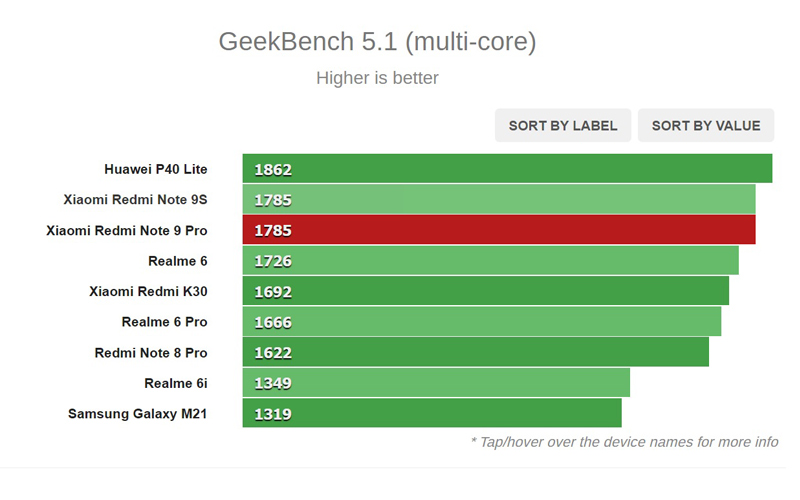Screen dimensions: 800x500
Task: Select the Redmi Note 9S 1785 bar
Action: pos(498,200)
